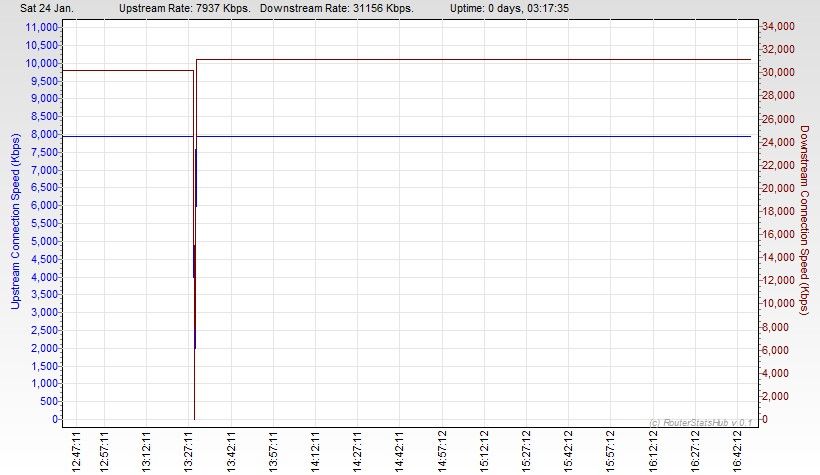Click the 15:12:12 time axis label
This screenshot has width=820, height=475.
(x=484, y=451)
